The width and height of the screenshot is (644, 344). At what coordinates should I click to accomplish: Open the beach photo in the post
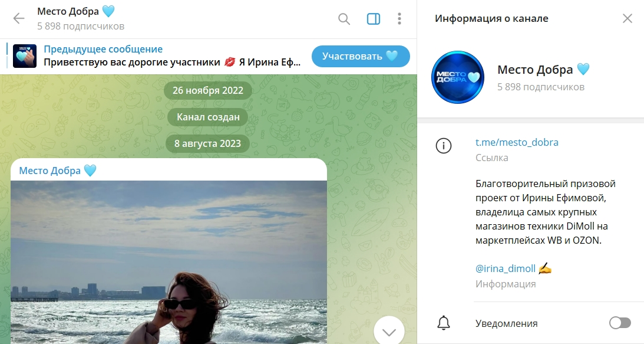coord(169,262)
